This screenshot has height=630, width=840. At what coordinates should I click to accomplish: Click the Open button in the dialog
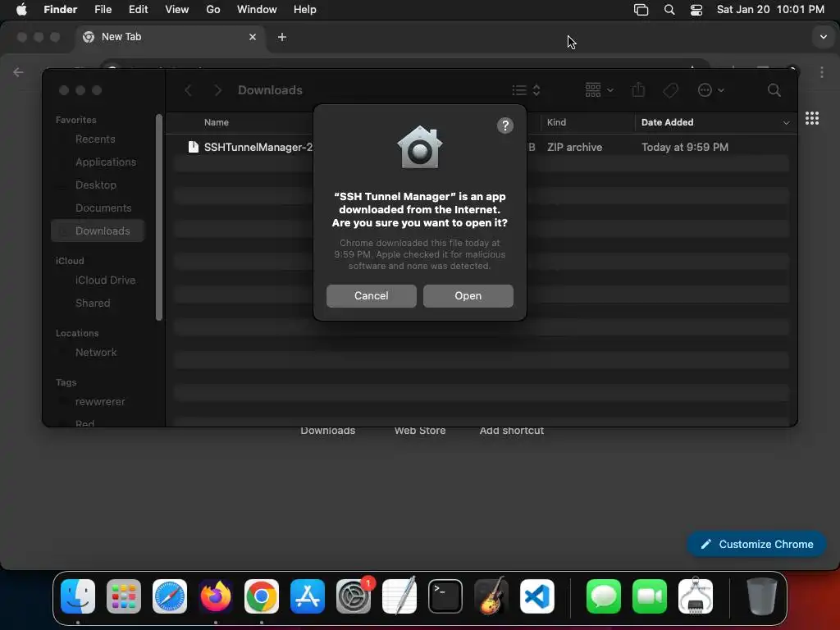(x=468, y=295)
